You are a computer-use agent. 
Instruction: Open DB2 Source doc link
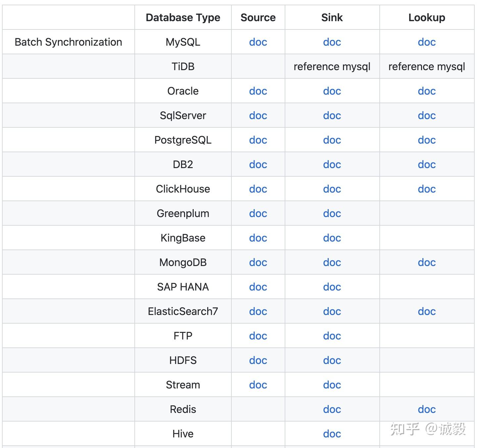click(x=258, y=164)
